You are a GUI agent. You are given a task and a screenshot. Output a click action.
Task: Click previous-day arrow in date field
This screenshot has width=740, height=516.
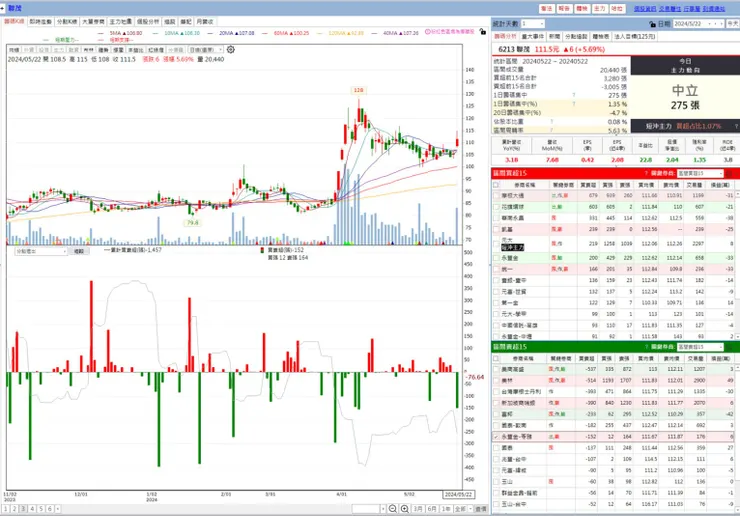point(715,24)
